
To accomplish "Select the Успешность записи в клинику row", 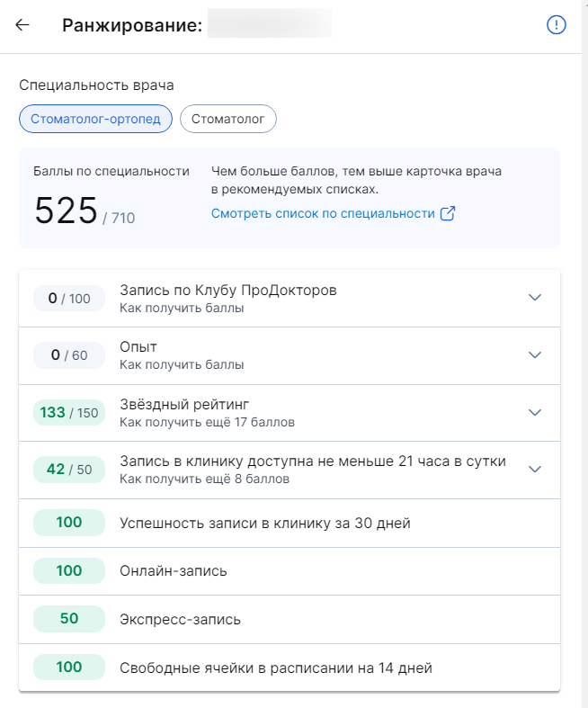I will tap(265, 523).
